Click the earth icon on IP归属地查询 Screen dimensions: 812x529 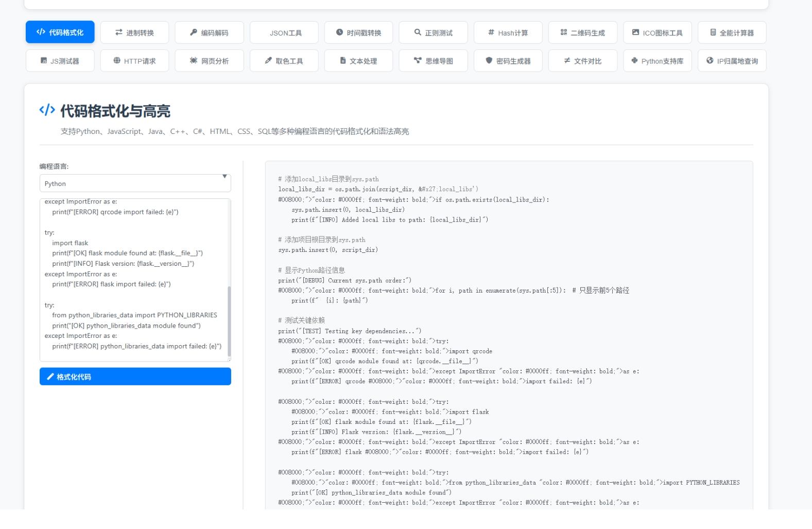coord(710,60)
